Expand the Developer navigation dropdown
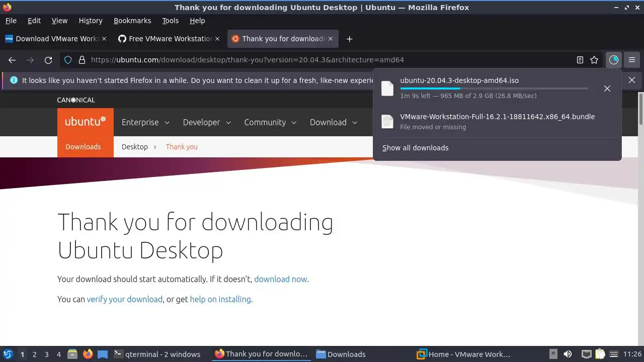The width and height of the screenshot is (644, 362). pos(207,122)
